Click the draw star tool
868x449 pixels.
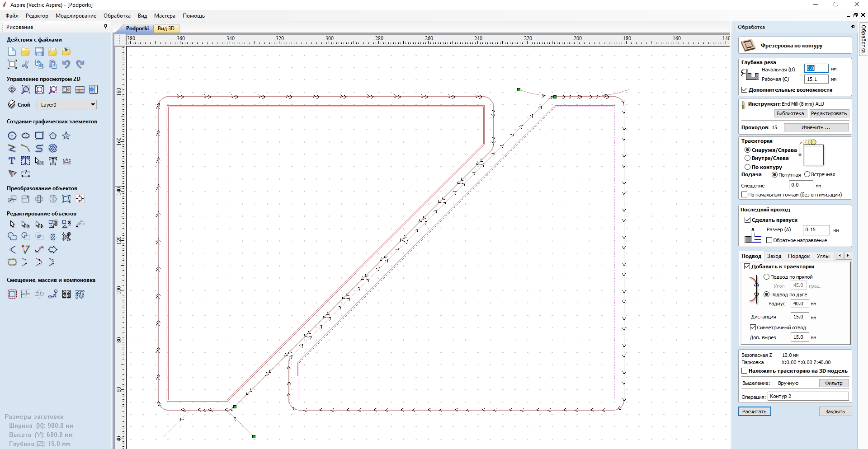click(x=66, y=136)
